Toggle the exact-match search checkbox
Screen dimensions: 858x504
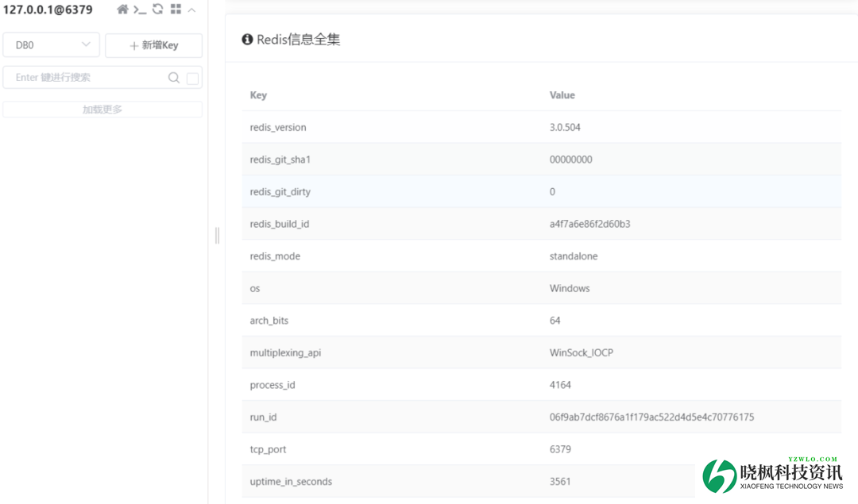[192, 78]
